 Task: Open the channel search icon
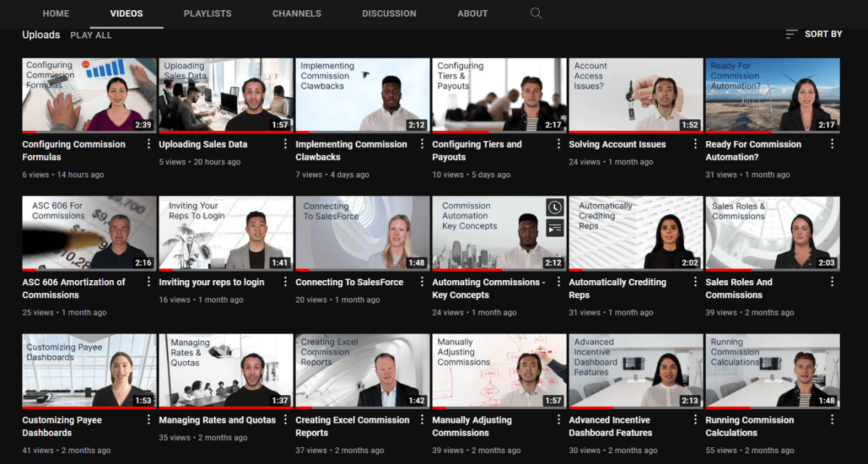pos(535,13)
